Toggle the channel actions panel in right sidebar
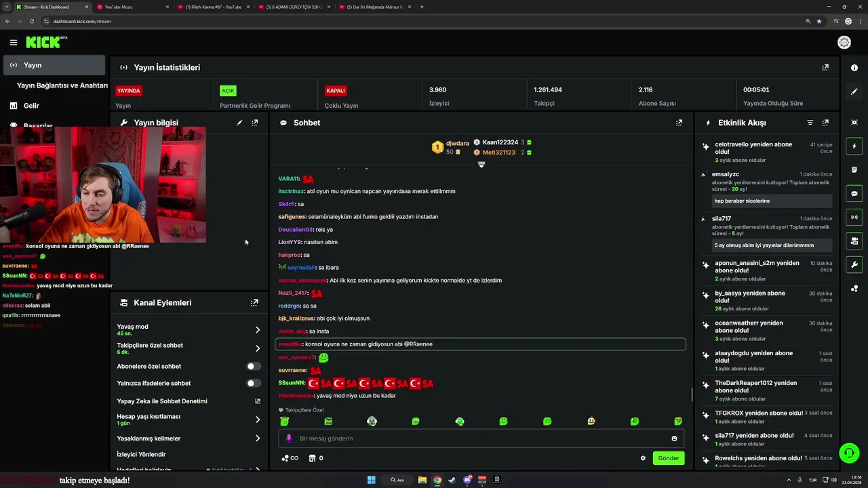Viewport: 868px width, 488px height. point(854,241)
